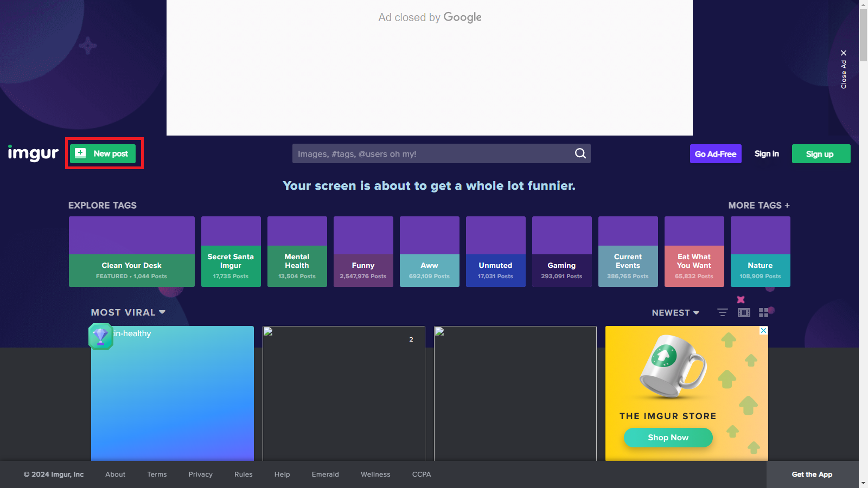Open the CCPA footer link
The width and height of the screenshot is (868, 488).
(x=422, y=474)
